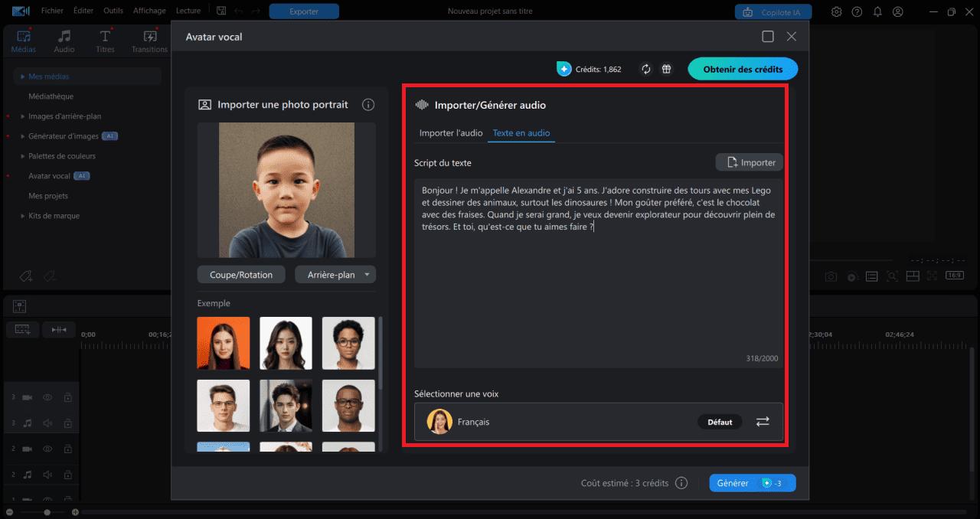Click the timeline fit/view icon
The image size is (980, 519).
pos(20,306)
